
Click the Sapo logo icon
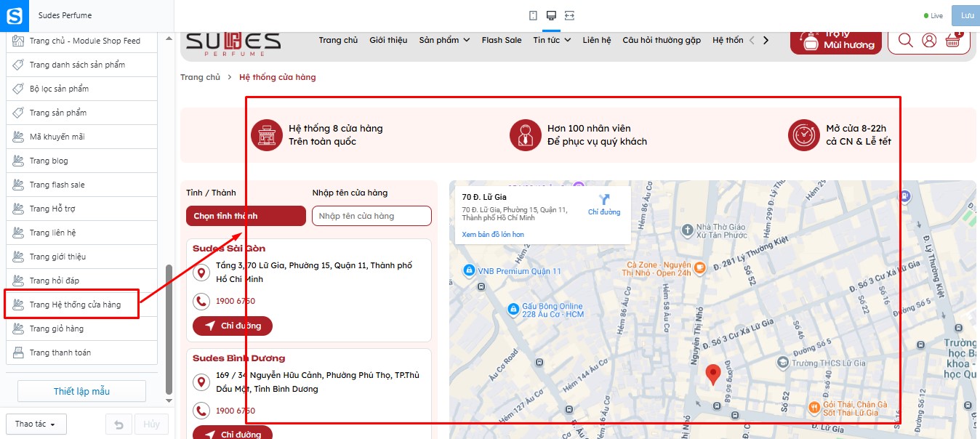pos(15,15)
